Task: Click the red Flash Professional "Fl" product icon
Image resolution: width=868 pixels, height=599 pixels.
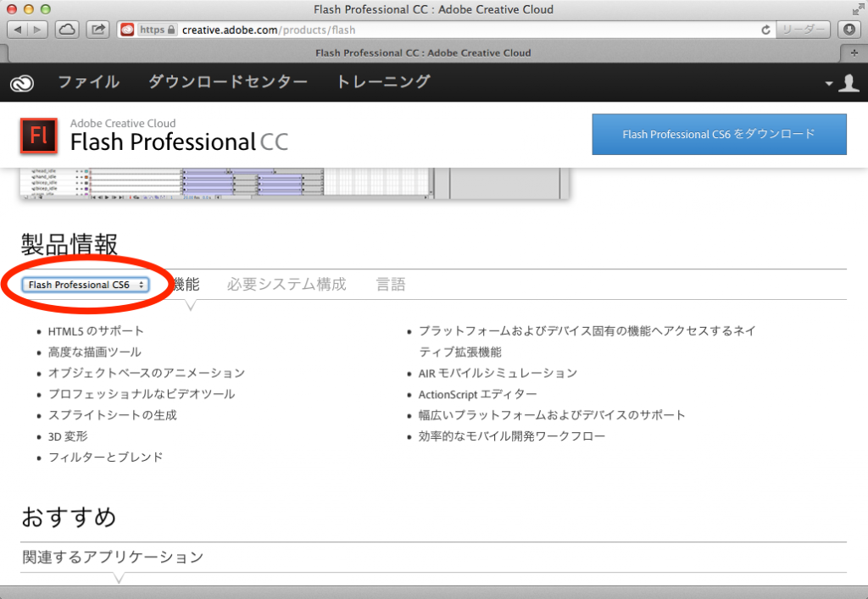Action: 37,135
